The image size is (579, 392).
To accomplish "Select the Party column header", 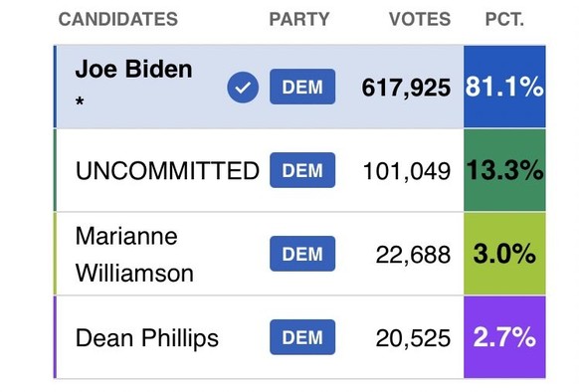I will (x=299, y=19).
